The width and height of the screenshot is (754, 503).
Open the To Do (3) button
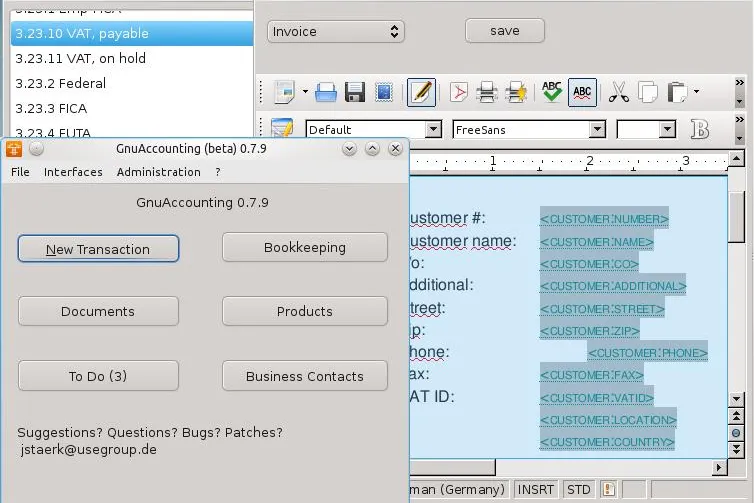click(x=98, y=376)
